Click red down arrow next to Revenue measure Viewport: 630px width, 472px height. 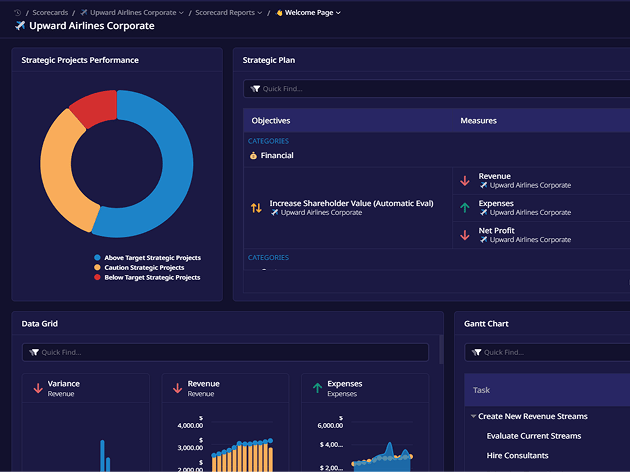(x=465, y=180)
